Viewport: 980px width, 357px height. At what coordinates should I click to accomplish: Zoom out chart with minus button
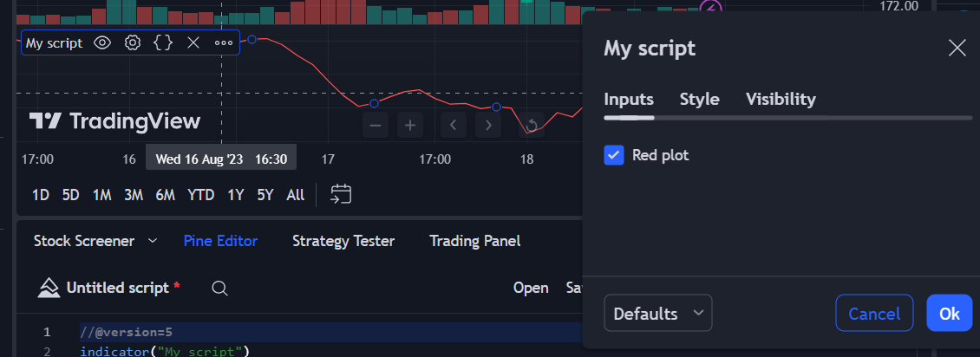point(376,126)
